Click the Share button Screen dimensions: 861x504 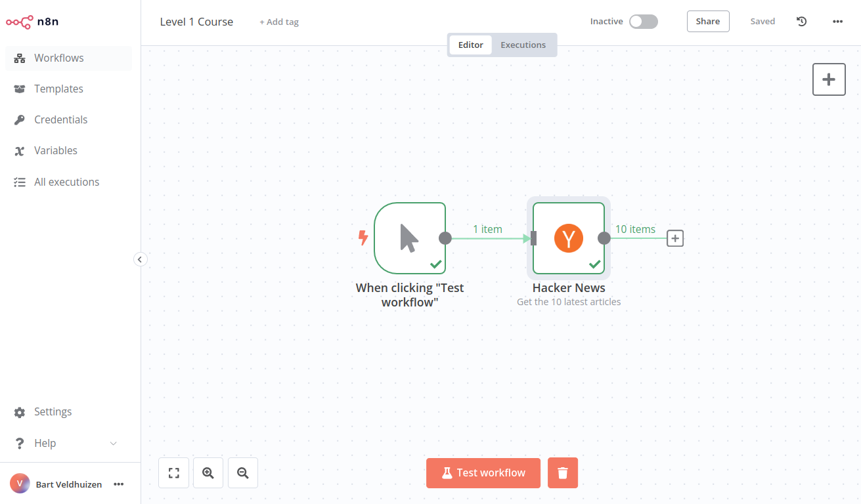click(708, 21)
